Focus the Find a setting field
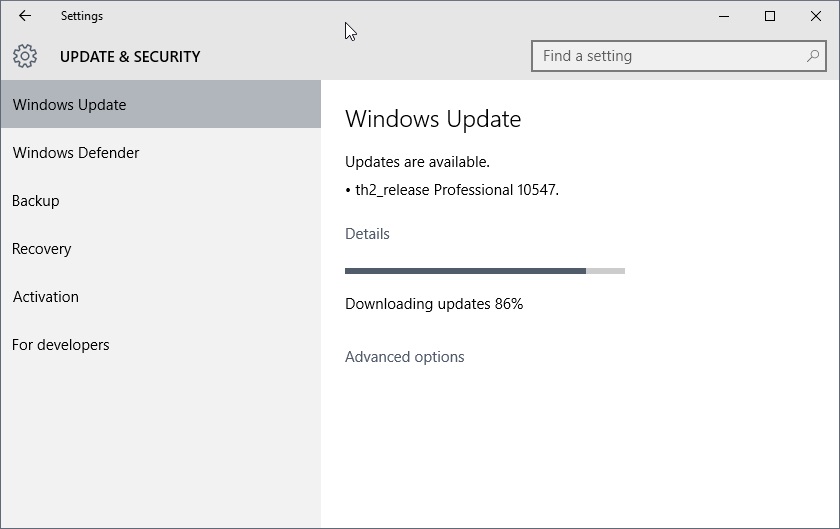 679,56
